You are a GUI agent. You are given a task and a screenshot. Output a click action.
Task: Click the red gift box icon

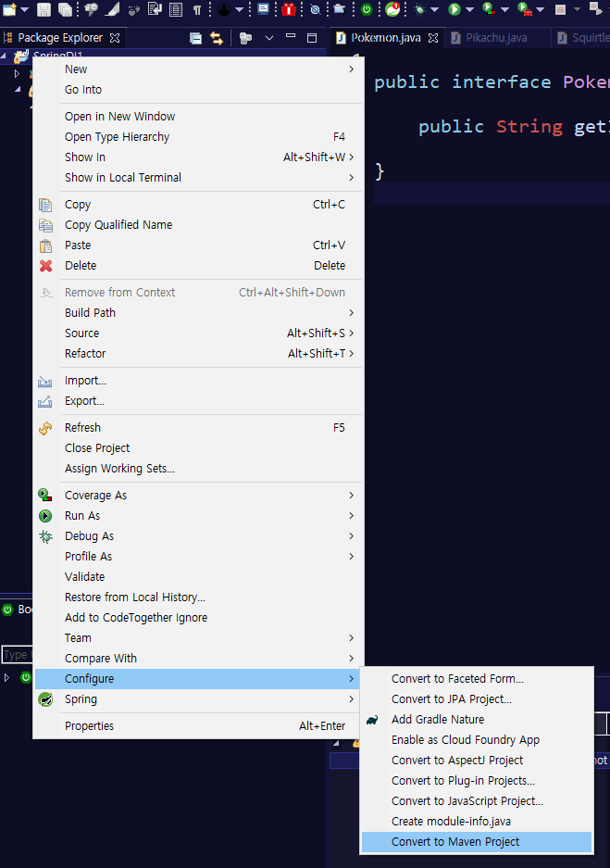289,9
